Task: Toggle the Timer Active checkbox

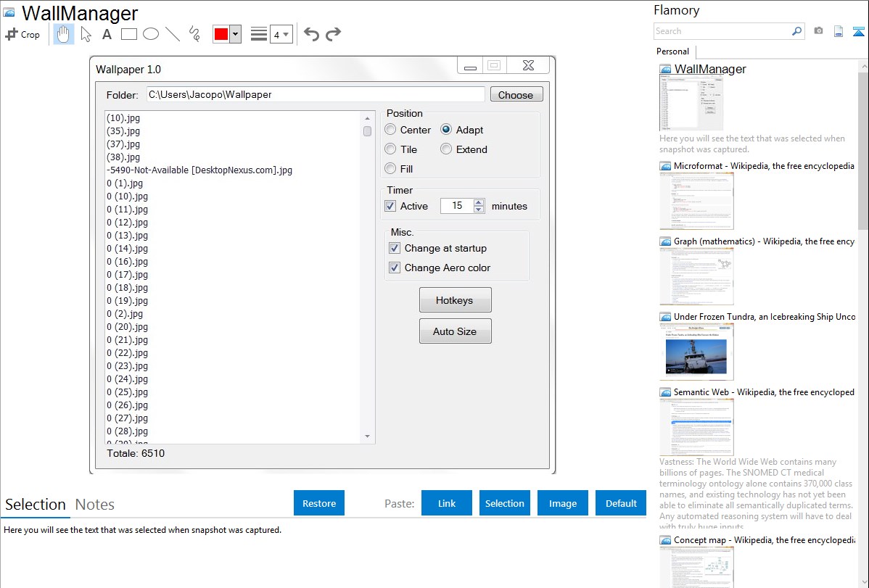Action: coord(391,206)
